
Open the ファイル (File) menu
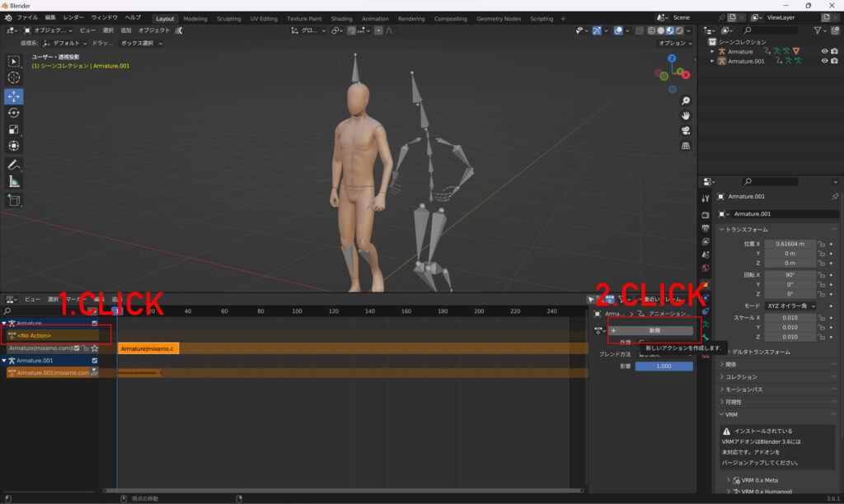(27, 17)
